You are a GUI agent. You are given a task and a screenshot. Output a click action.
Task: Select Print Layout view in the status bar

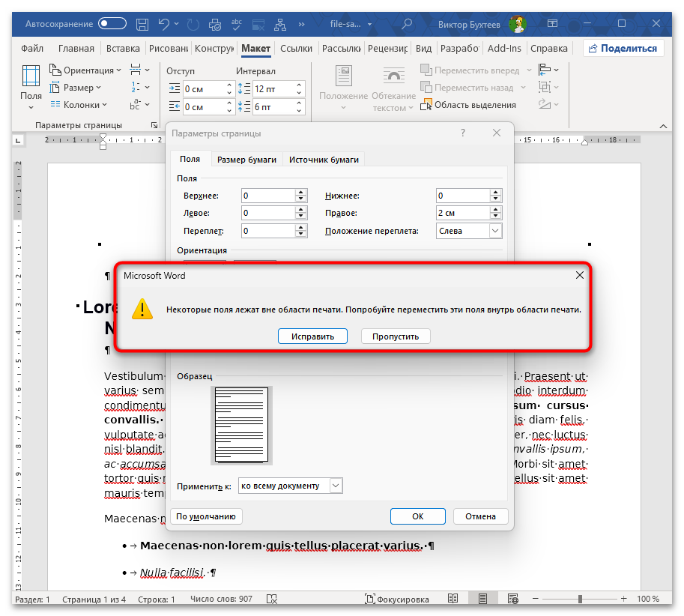482,599
